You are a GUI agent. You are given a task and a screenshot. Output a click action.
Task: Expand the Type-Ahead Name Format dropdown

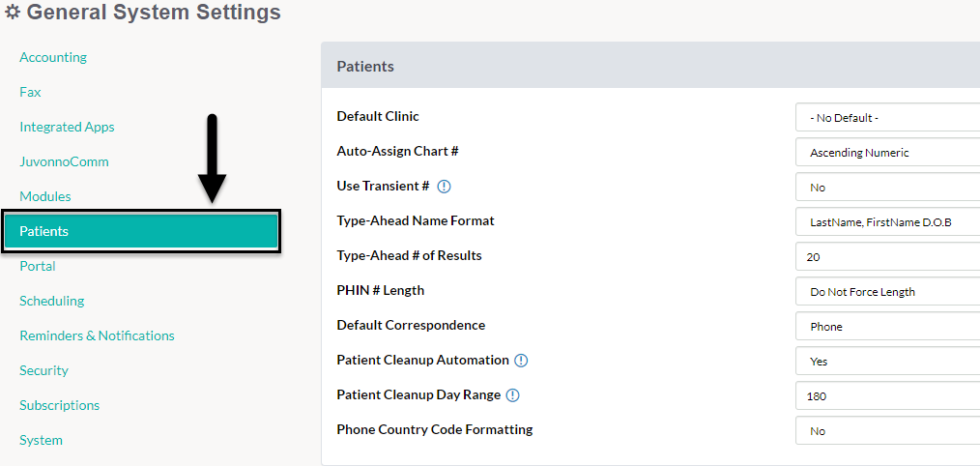[x=887, y=222]
